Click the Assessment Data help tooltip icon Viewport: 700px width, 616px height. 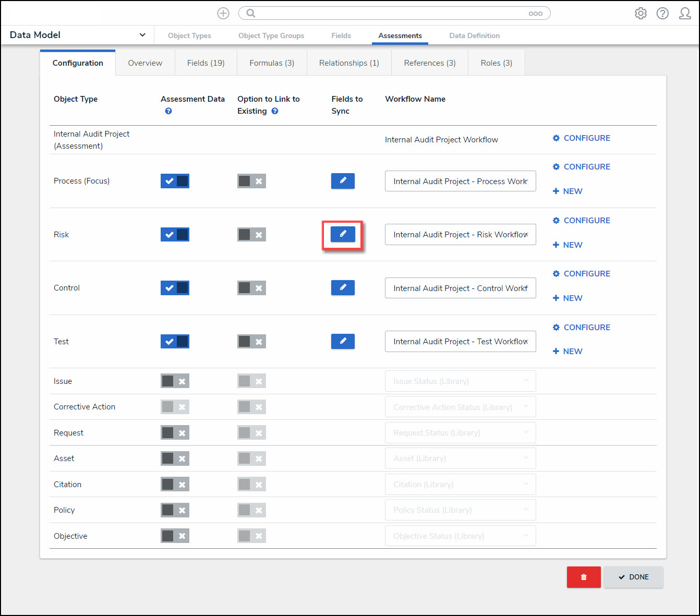click(x=168, y=111)
